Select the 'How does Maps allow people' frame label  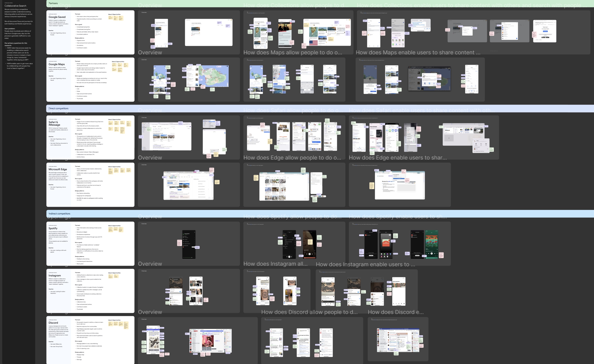tap(292, 53)
